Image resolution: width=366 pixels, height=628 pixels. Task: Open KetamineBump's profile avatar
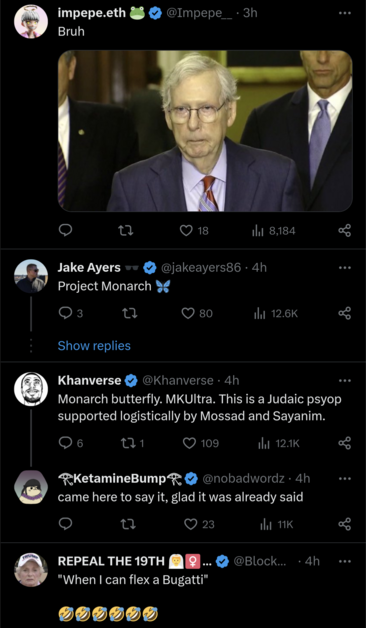[31, 486]
